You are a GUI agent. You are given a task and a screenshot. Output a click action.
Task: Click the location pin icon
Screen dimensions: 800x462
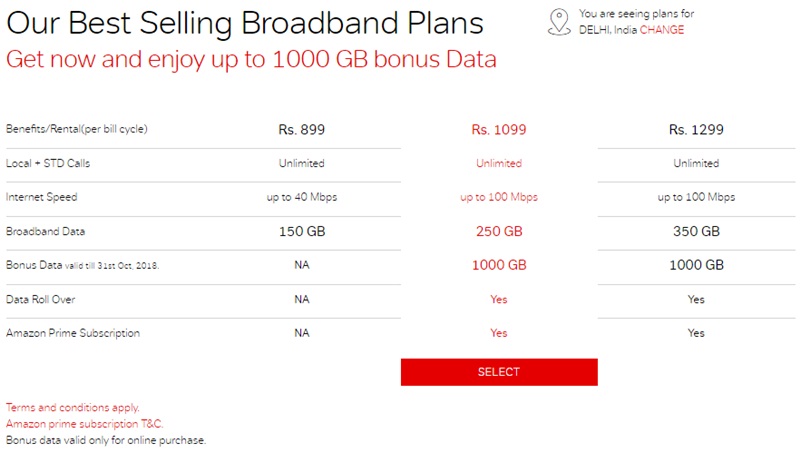[x=558, y=22]
